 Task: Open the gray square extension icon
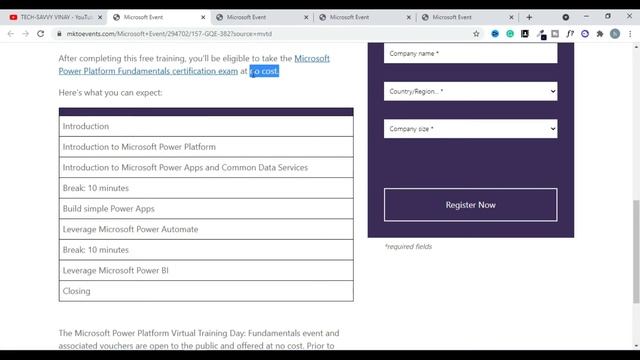tap(555, 34)
